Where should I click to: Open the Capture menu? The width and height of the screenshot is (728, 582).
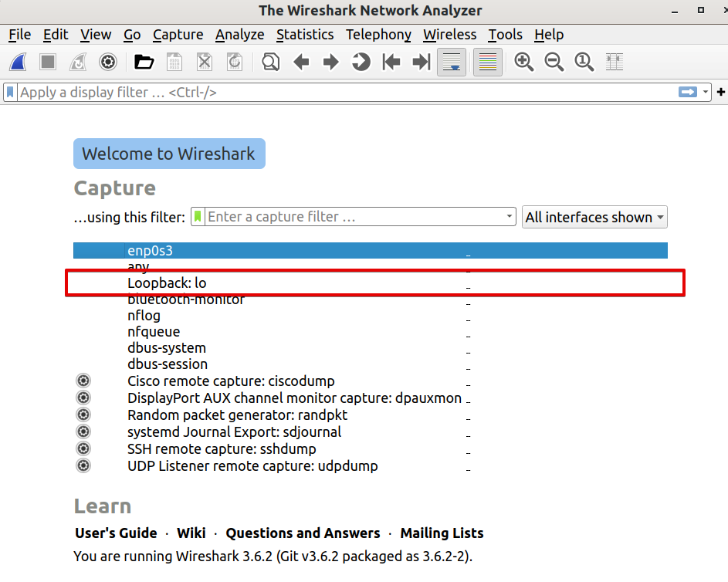(x=178, y=34)
